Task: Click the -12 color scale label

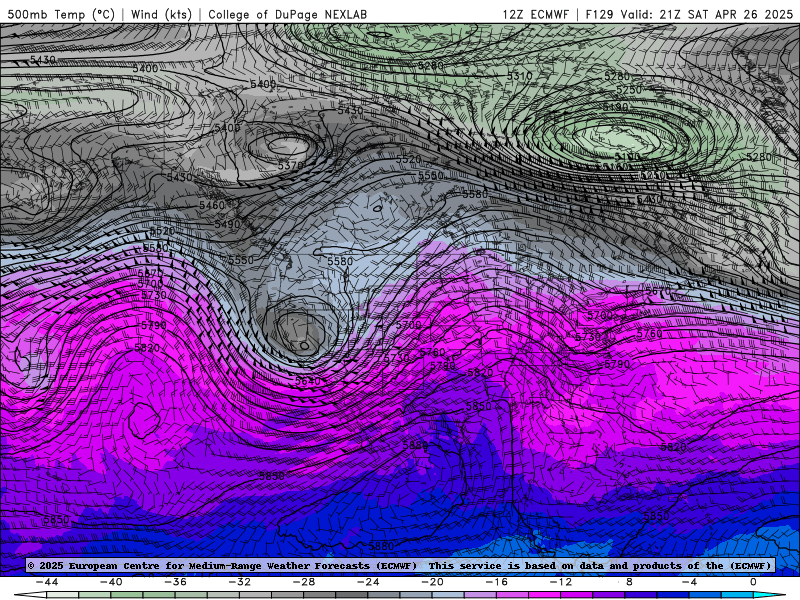Action: 561,582
